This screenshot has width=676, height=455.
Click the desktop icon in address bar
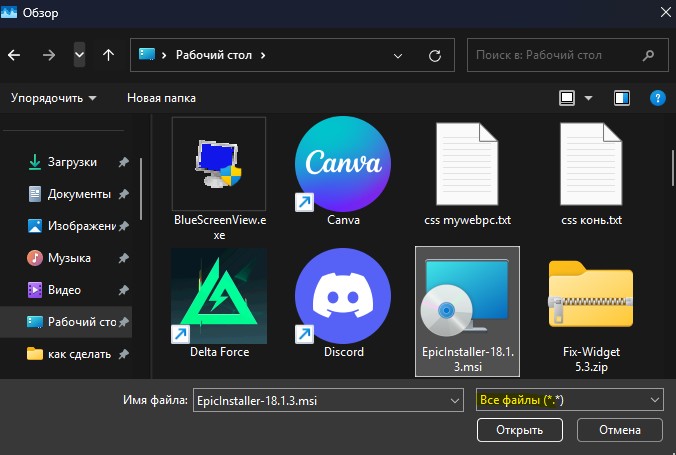[147, 54]
